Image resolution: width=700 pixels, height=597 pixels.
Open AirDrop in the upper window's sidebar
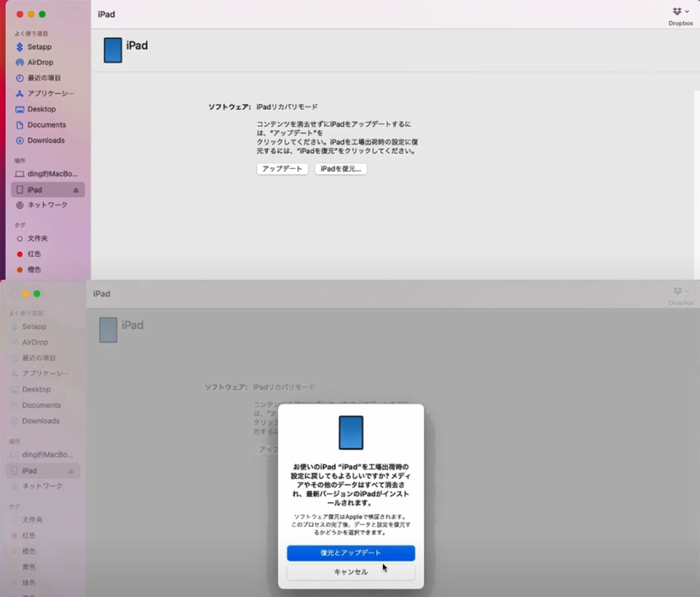click(35, 63)
